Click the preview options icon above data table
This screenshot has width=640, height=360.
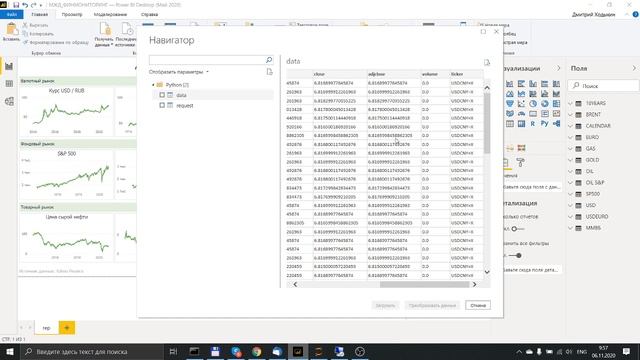point(487,62)
